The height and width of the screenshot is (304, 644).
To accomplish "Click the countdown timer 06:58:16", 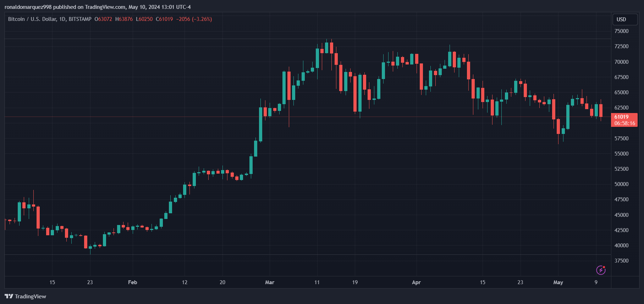I will point(624,123).
